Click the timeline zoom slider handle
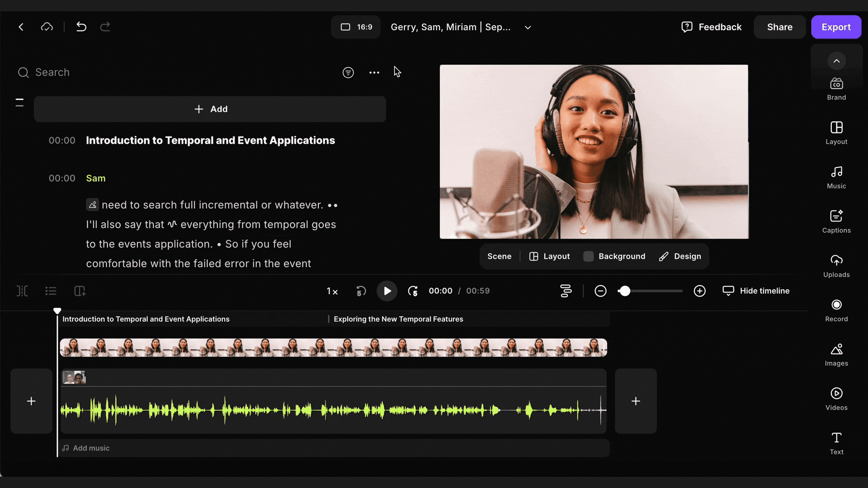Screen dimensions: 868x488 [x=625, y=291]
